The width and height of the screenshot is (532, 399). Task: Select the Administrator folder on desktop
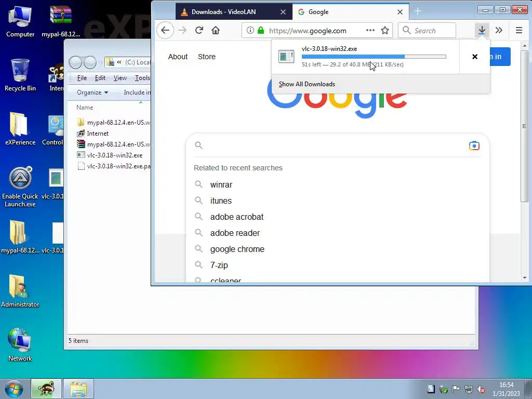[x=20, y=291]
